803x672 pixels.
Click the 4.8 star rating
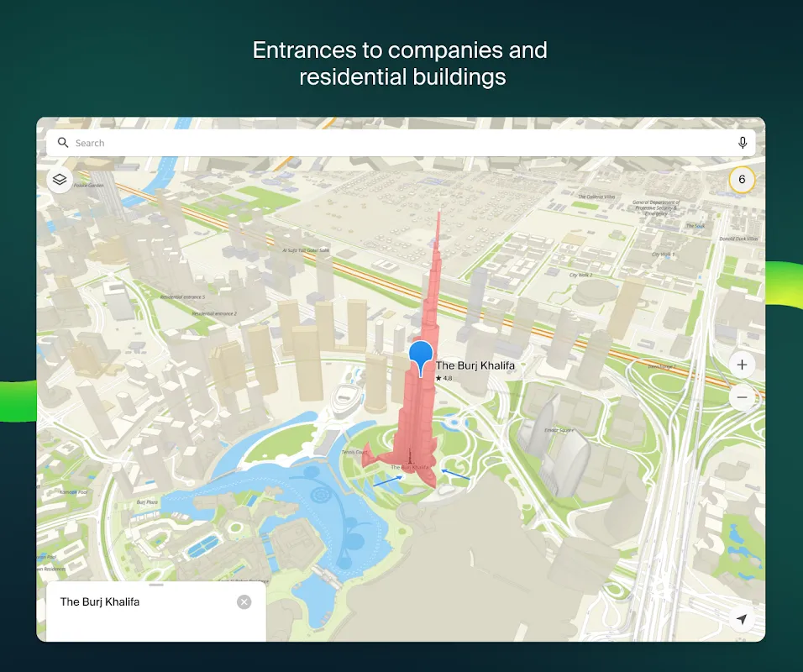click(x=444, y=378)
